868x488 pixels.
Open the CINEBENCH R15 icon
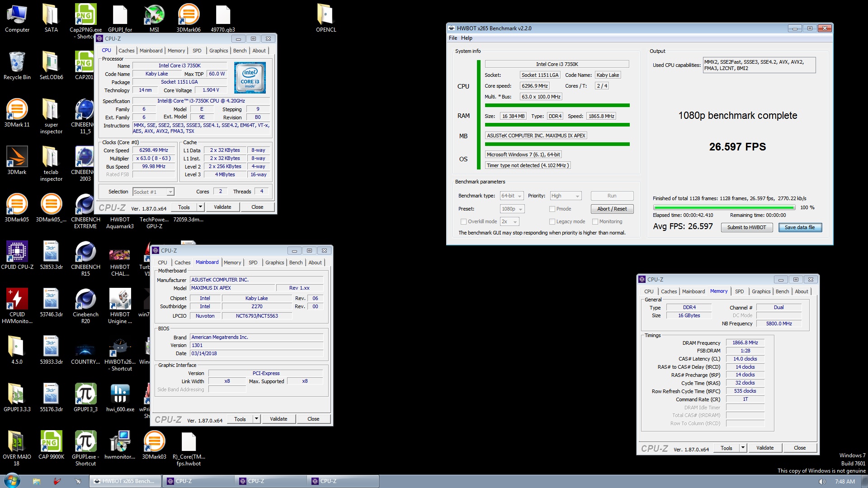pyautogui.click(x=85, y=259)
